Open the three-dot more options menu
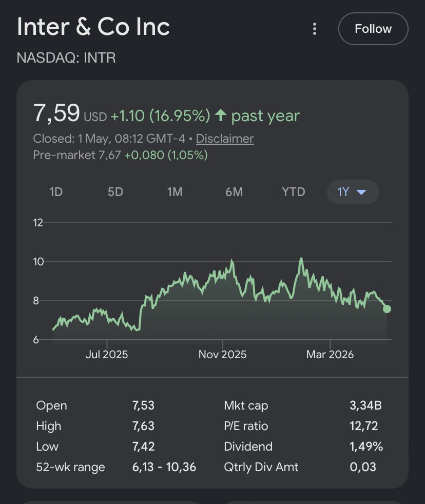This screenshot has height=504, width=425. (315, 29)
